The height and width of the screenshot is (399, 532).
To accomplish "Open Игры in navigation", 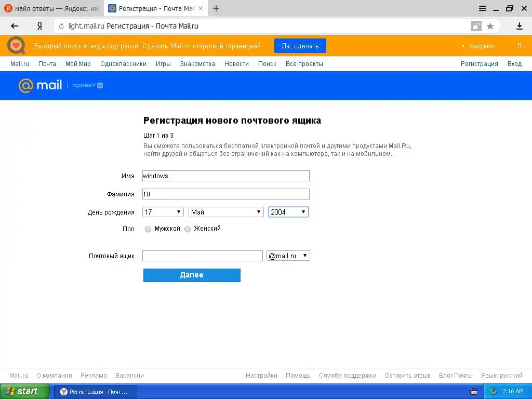I will pos(163,64).
